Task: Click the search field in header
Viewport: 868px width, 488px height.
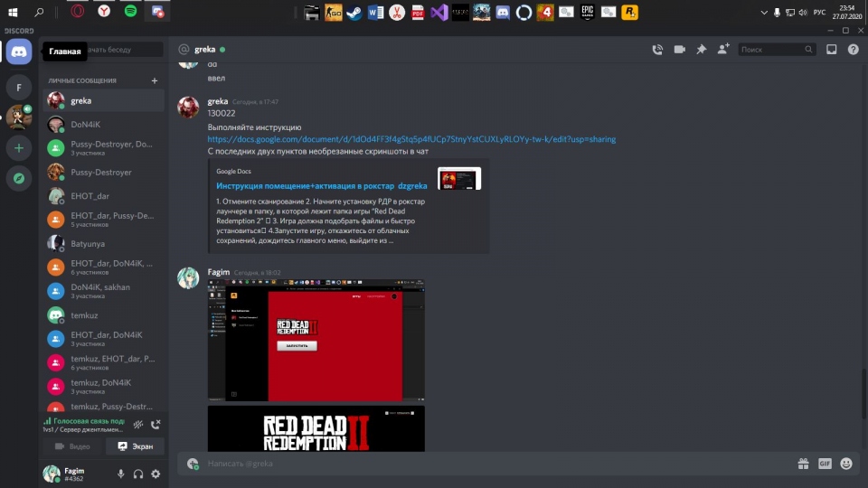Action: click(x=776, y=49)
